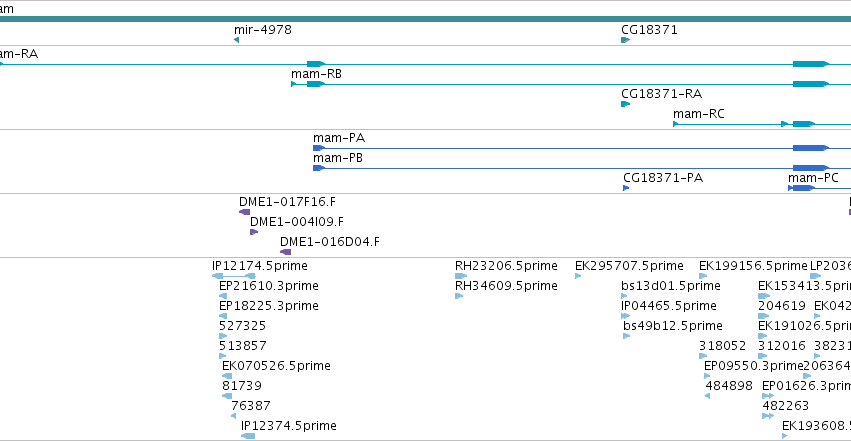851x441 pixels.
Task: Select the EK199156.5prime EST
Action: [x=753, y=266]
